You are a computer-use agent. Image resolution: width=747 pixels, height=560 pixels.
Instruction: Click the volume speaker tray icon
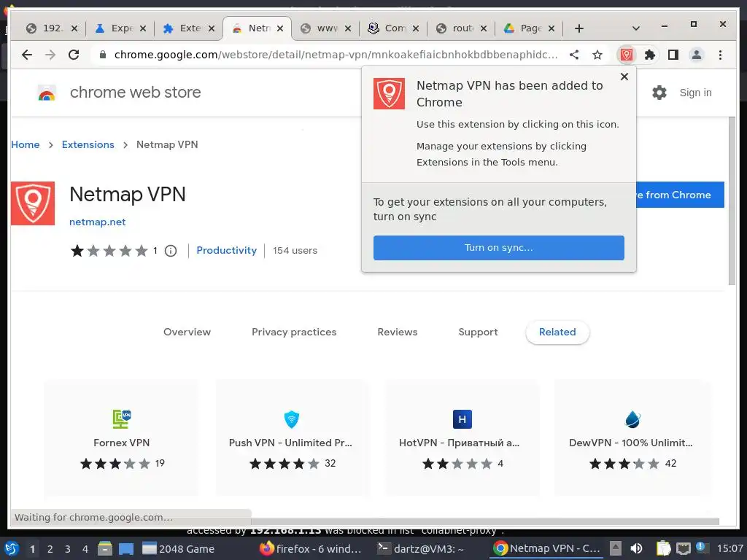636,549
